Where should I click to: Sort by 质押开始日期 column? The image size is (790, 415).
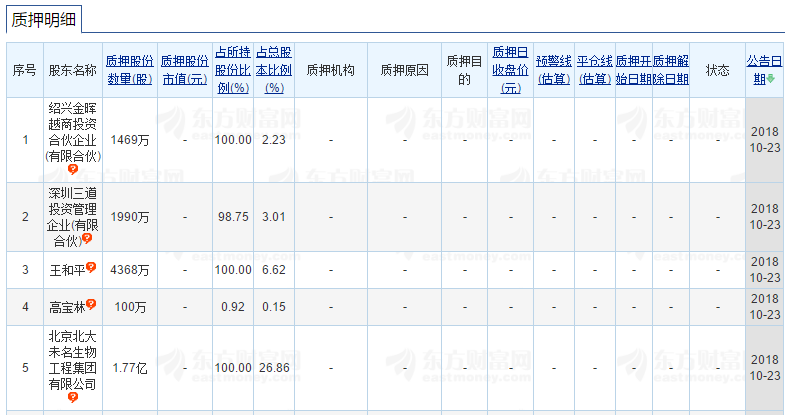(x=633, y=69)
